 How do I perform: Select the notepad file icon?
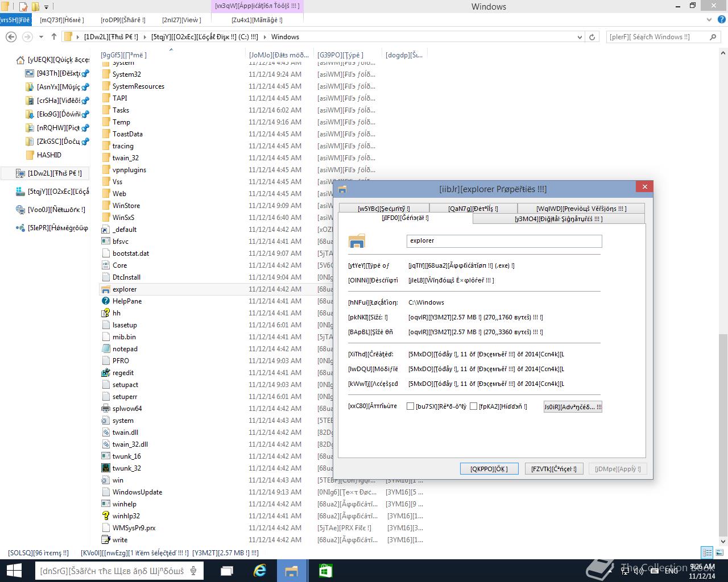[105, 349]
